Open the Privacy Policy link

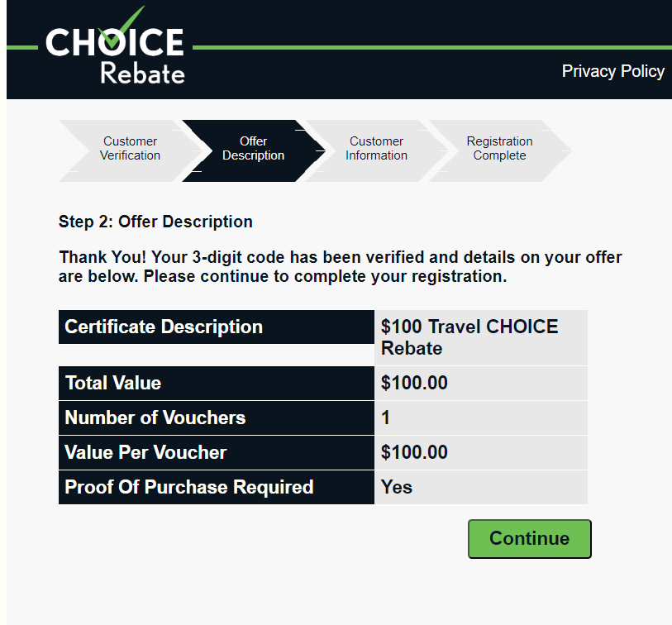612,71
